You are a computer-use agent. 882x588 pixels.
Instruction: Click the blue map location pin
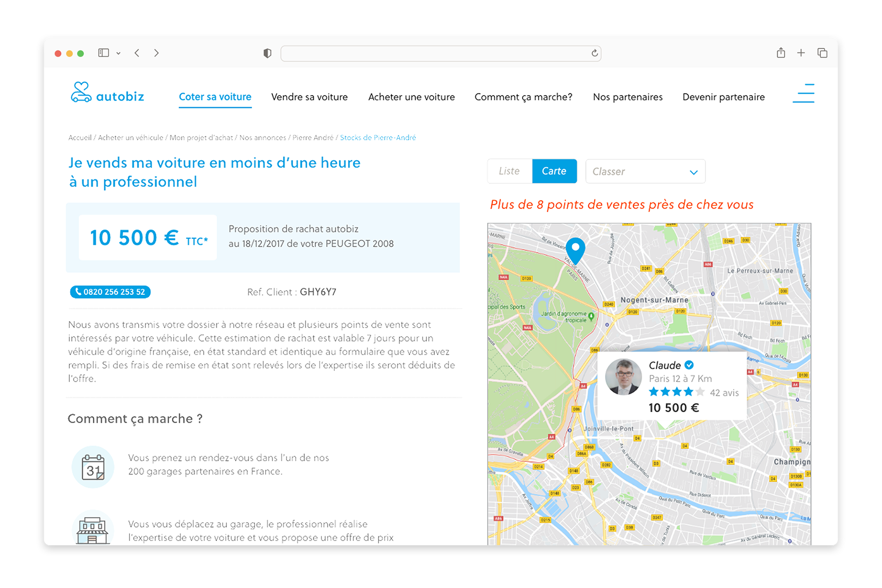point(575,249)
